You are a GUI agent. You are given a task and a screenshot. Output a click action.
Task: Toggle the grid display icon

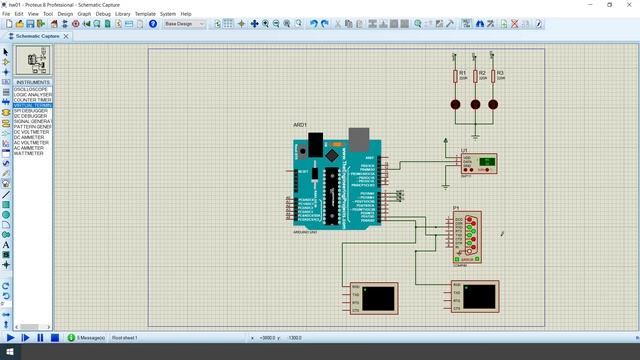coord(228,24)
